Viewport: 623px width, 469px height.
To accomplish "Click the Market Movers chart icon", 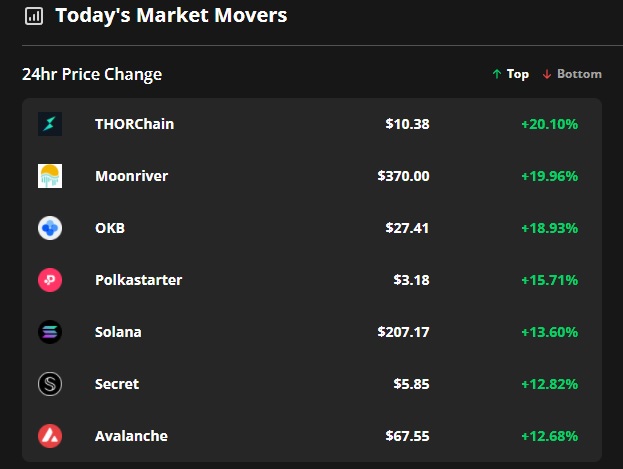I will 34,16.
